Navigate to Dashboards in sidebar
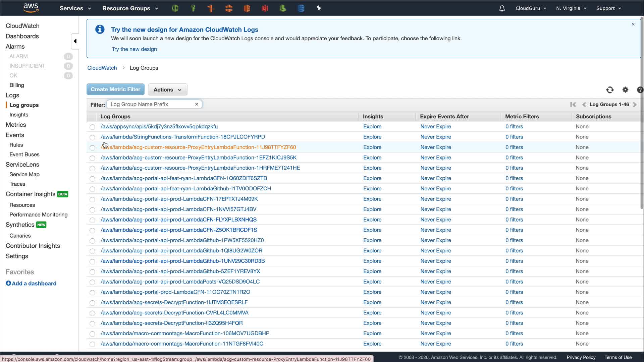The height and width of the screenshot is (362, 644). 22,36
